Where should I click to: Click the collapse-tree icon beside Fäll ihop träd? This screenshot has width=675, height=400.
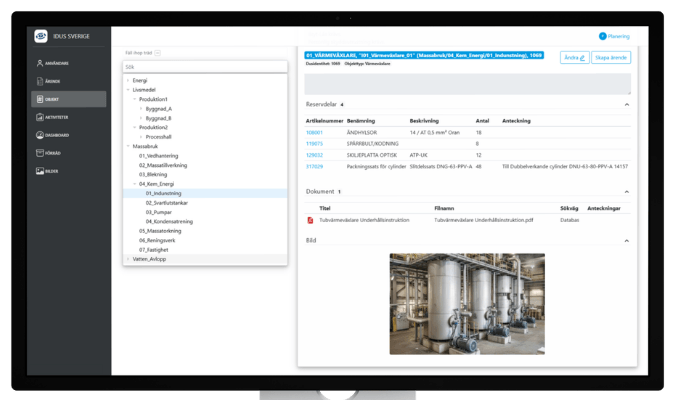[x=158, y=53]
